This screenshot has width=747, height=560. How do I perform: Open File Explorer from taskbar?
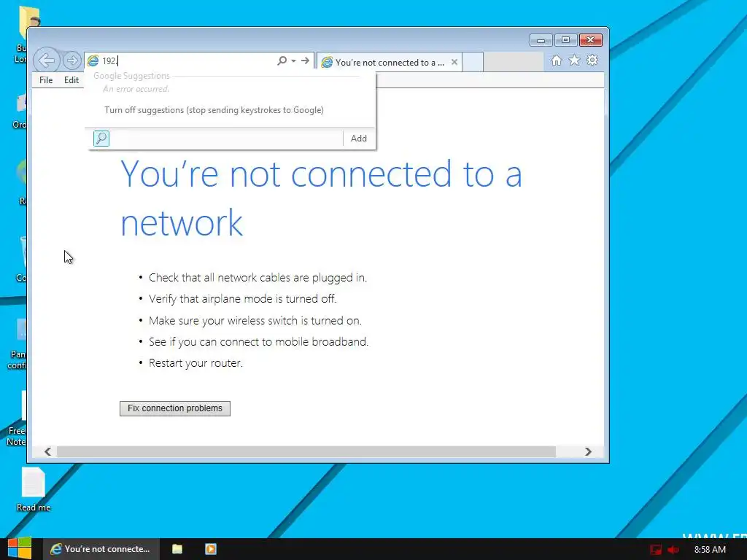pyautogui.click(x=177, y=549)
